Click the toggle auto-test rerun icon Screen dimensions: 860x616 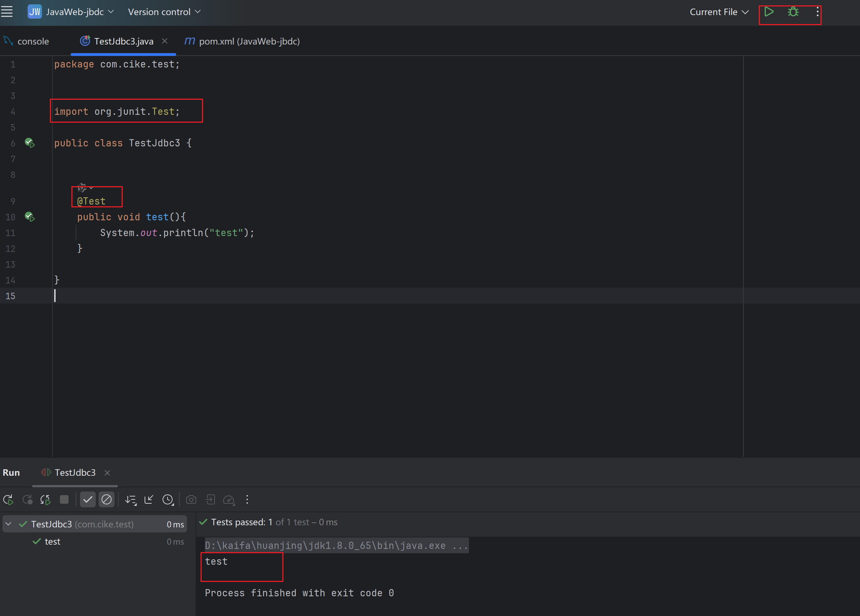click(x=46, y=500)
